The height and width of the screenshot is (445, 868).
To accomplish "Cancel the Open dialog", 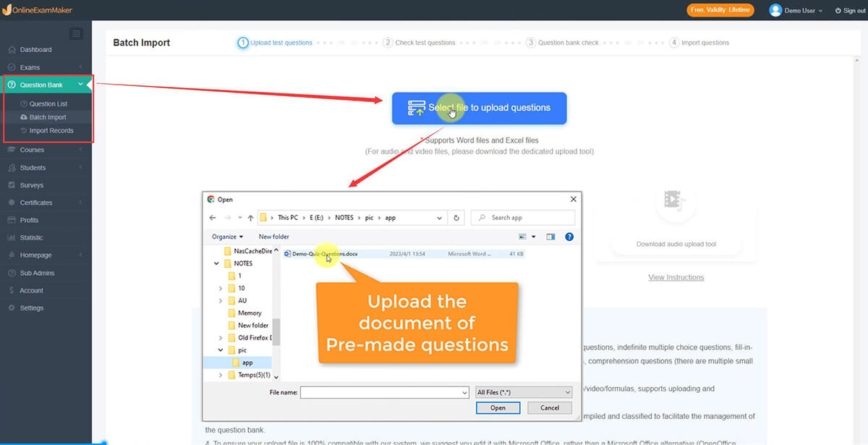I will tap(550, 408).
